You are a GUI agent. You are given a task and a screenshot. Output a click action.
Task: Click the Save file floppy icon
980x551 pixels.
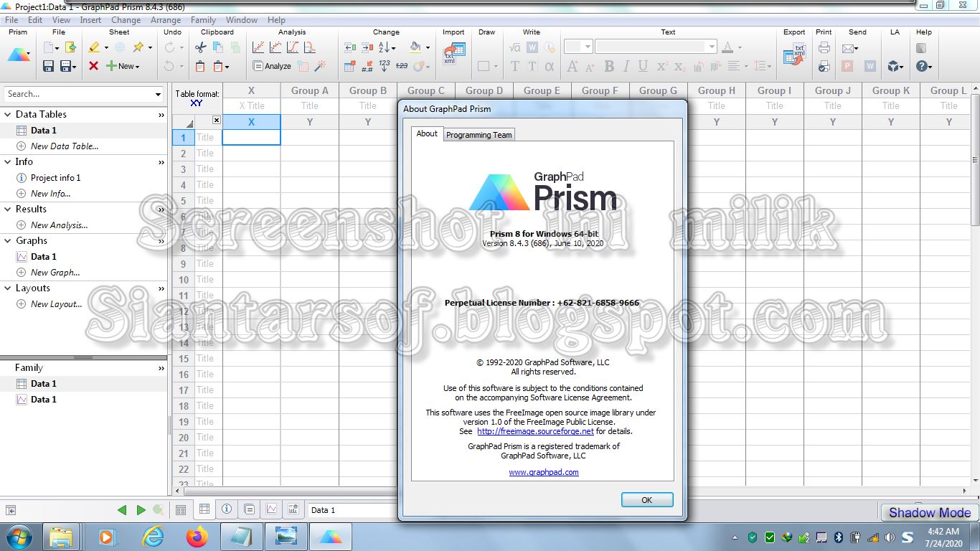[49, 66]
